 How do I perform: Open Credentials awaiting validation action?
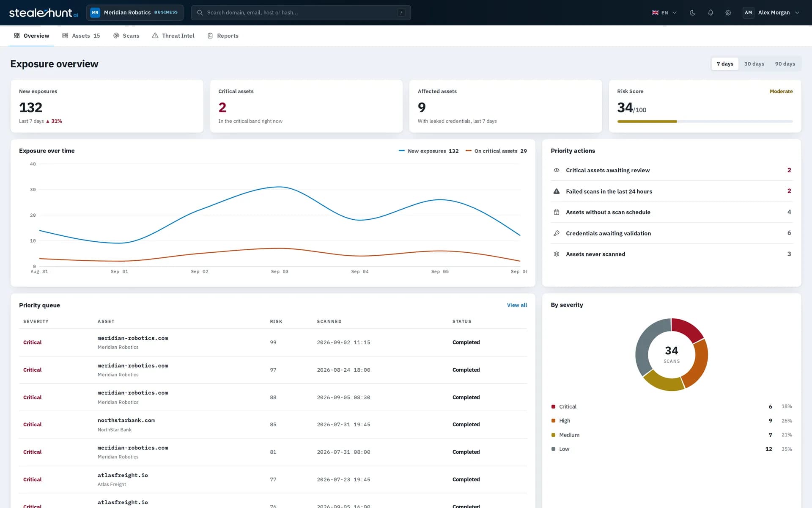[672, 233]
